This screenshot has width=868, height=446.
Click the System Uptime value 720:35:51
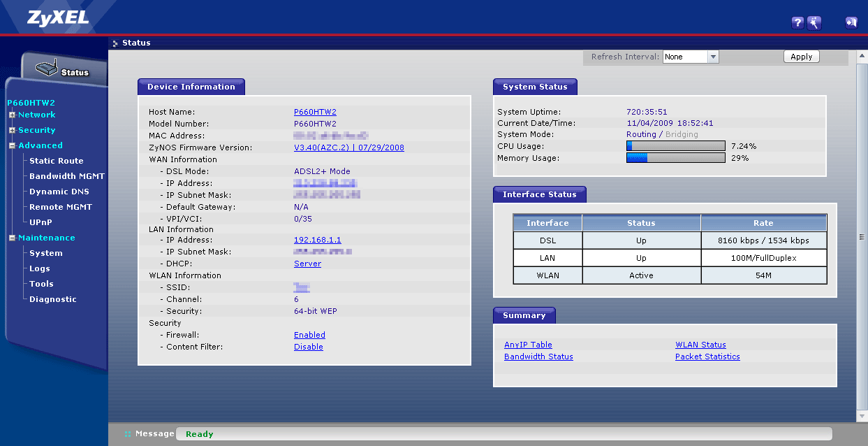tap(647, 112)
